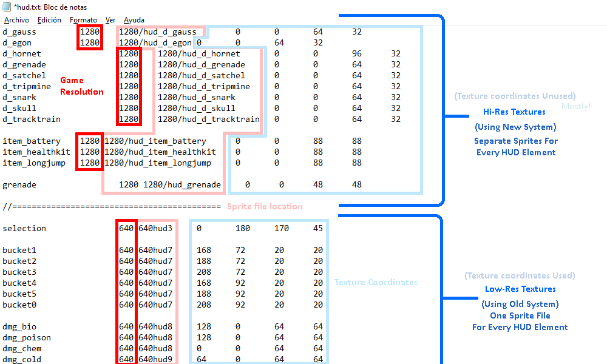Click path text "1280/hud_d_hornet"

coord(199,54)
